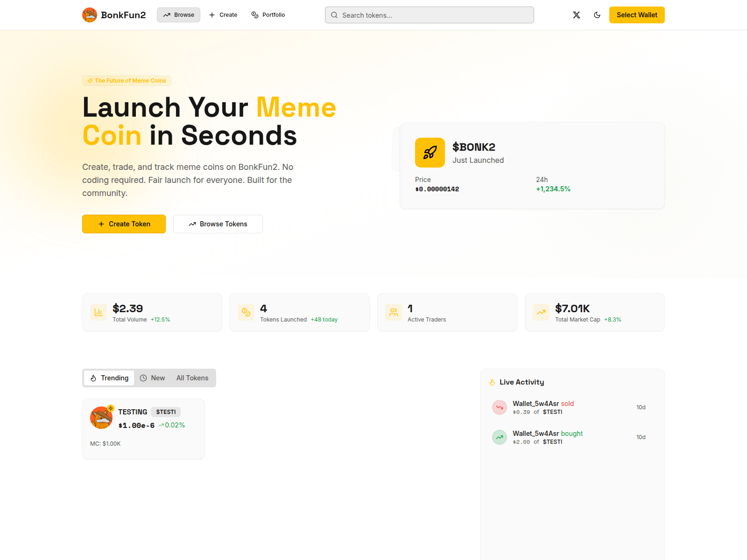Viewport: 747px width, 560px height.
Task: Click the MC: $1.00K text on TESTING card
Action: pos(106,444)
